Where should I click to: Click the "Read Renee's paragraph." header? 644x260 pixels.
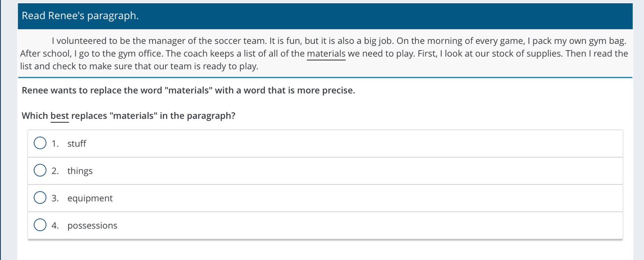[80, 16]
